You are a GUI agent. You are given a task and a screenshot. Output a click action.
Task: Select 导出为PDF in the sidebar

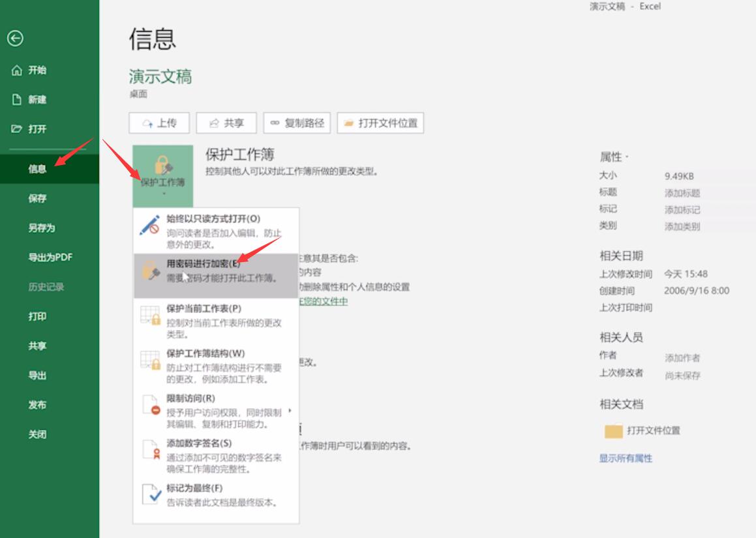(50, 257)
